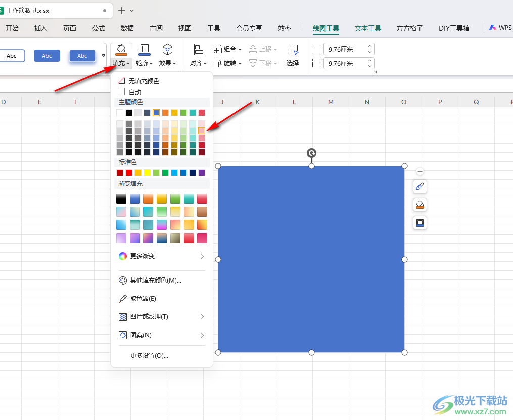
Task: Click the bottom-right resize handle
Action: [x=404, y=352]
